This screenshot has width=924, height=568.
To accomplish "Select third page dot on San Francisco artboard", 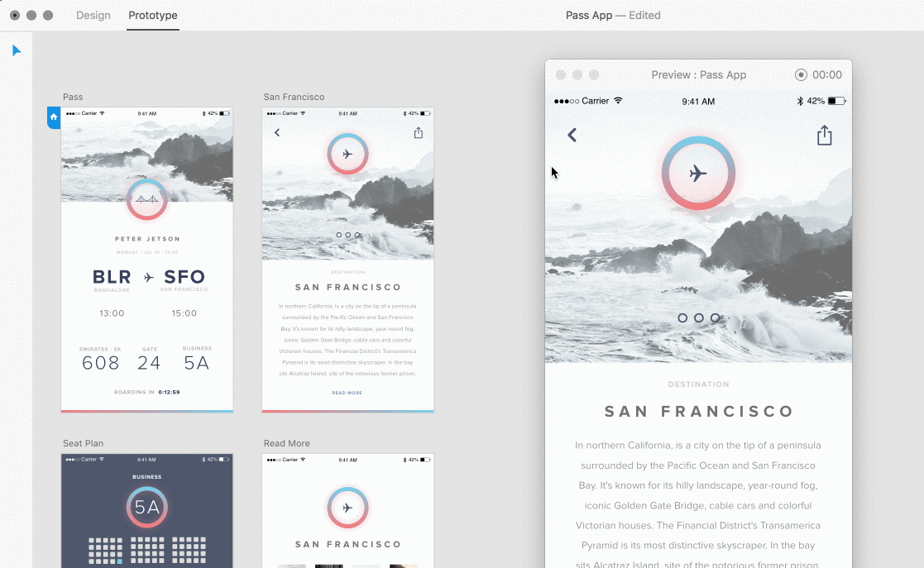I will [357, 235].
